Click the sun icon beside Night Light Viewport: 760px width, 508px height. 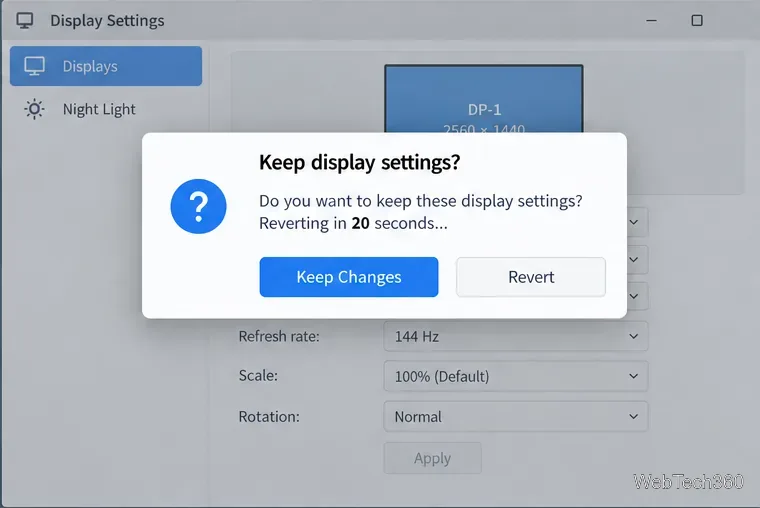tap(34, 109)
